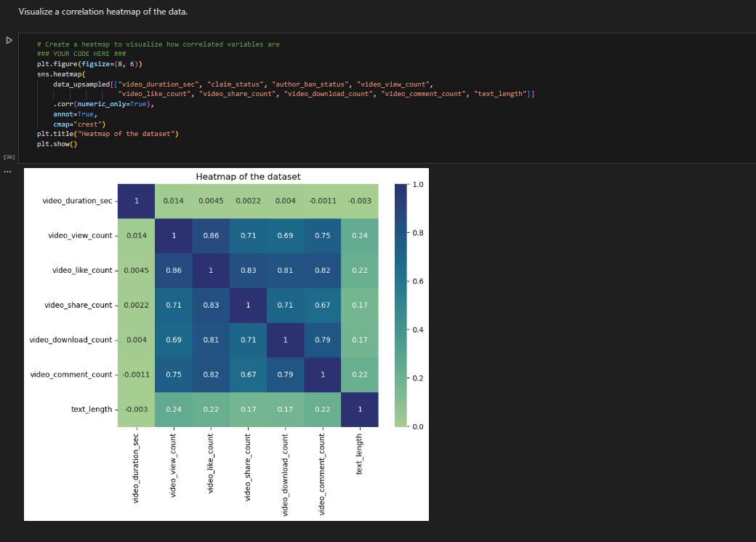Viewport: 756px width, 542px height.
Task: Click the plt.show() statement
Action: [x=56, y=143]
